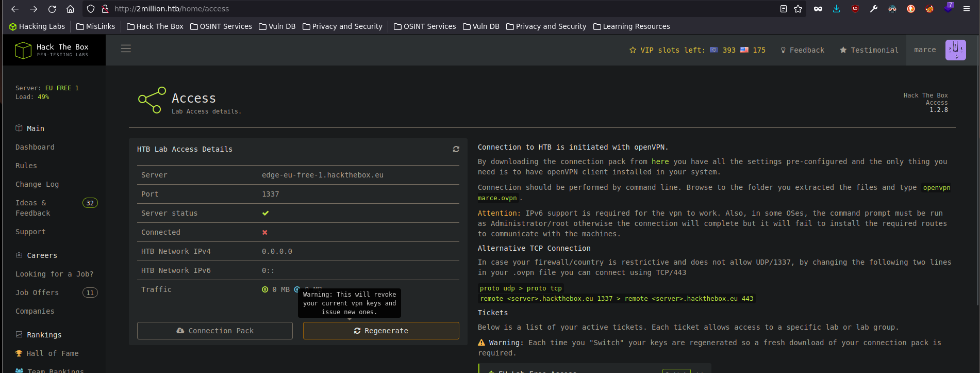
Task: Open the Firefox hamburger menu
Action: 967,9
